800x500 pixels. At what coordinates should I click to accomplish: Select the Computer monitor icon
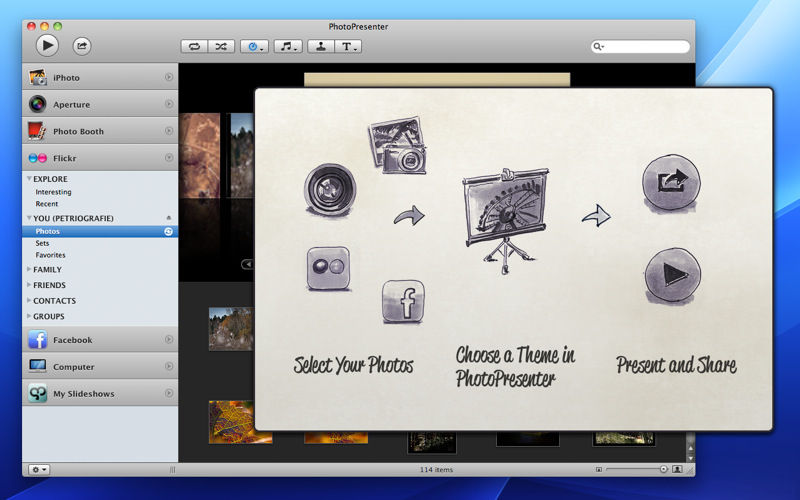38,366
